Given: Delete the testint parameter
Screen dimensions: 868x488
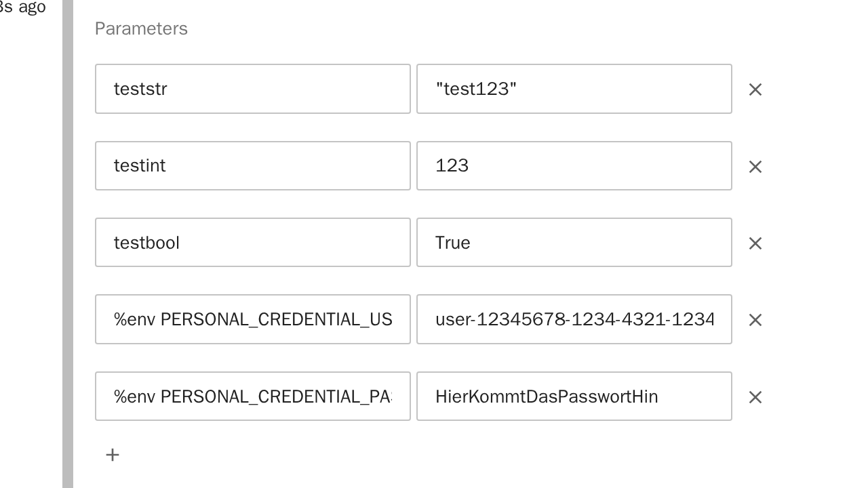Looking at the screenshot, I should click(755, 167).
